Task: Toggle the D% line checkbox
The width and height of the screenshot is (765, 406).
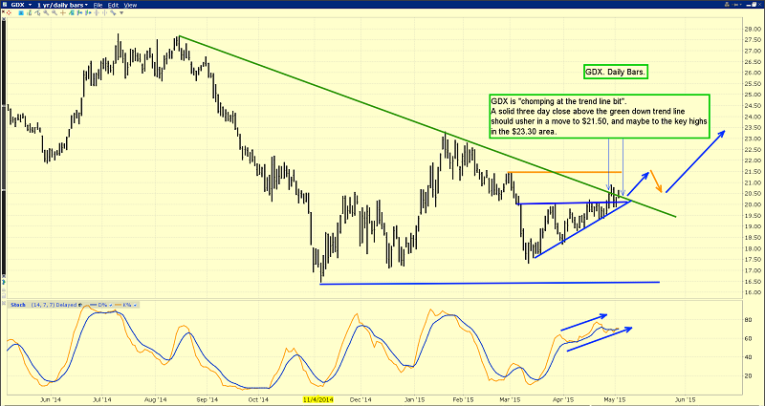Action: [111, 305]
